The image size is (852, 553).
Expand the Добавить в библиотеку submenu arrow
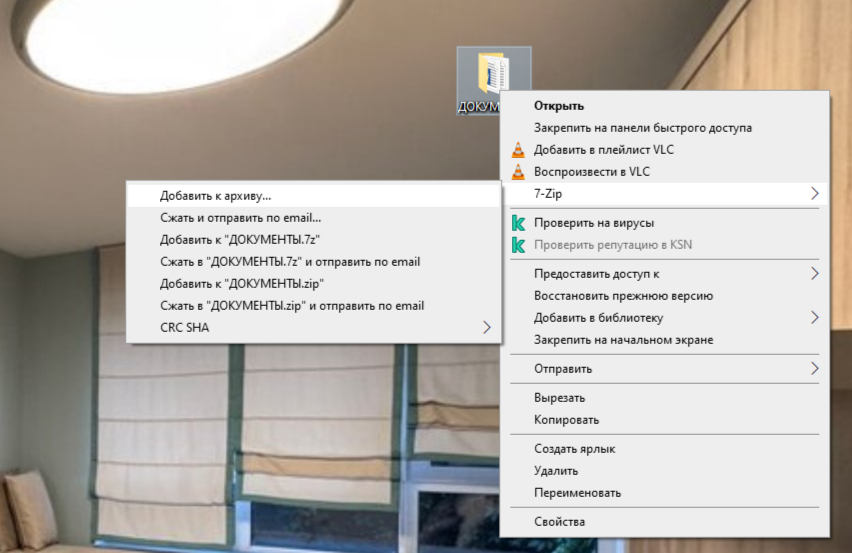814,318
